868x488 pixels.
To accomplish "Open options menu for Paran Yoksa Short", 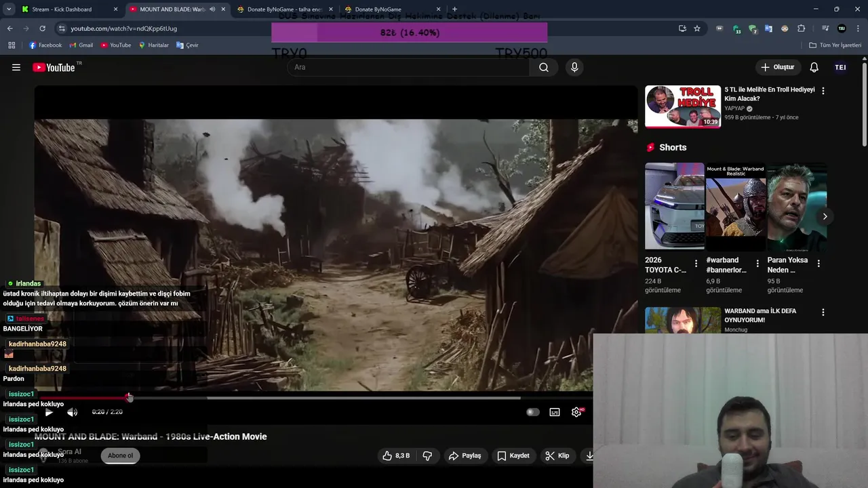I will click(818, 263).
